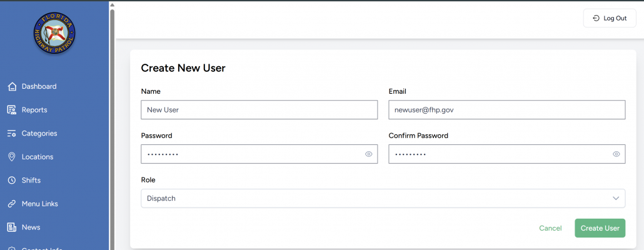
Task: Show the Password field text
Action: point(368,154)
